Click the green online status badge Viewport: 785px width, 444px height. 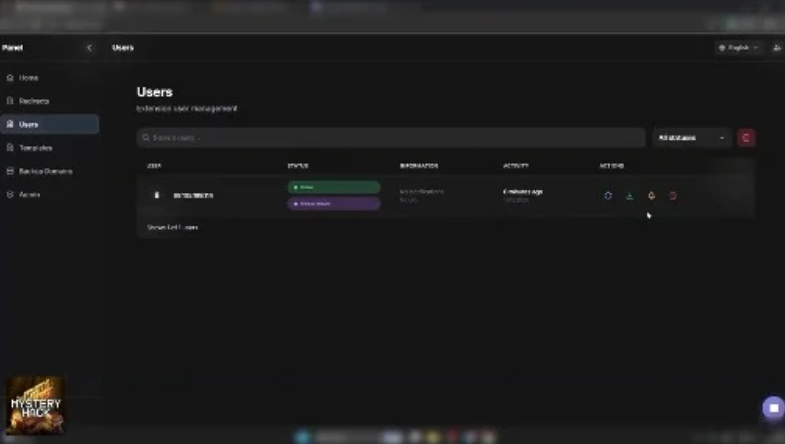(334, 187)
